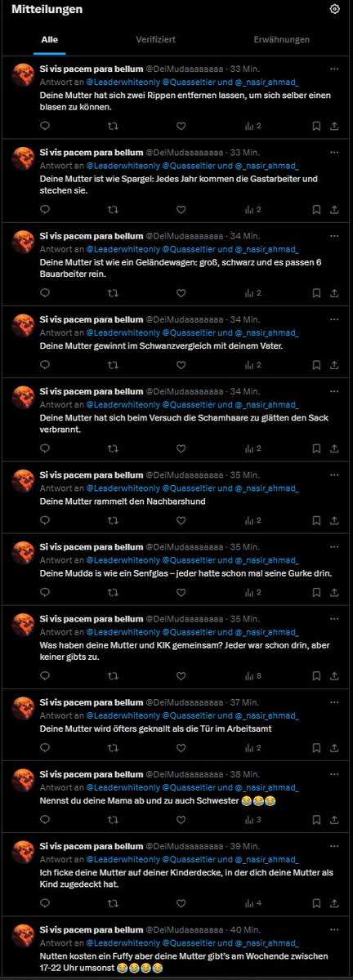
Task: Switch to the Verifiziert tab
Action: point(155,39)
